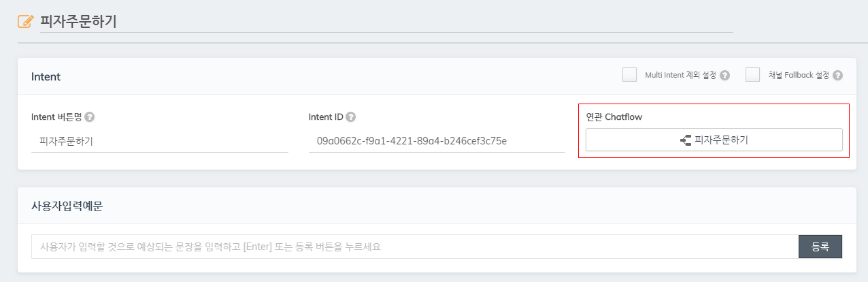Click the Multi Intent 제외 설정 label text

click(x=680, y=76)
